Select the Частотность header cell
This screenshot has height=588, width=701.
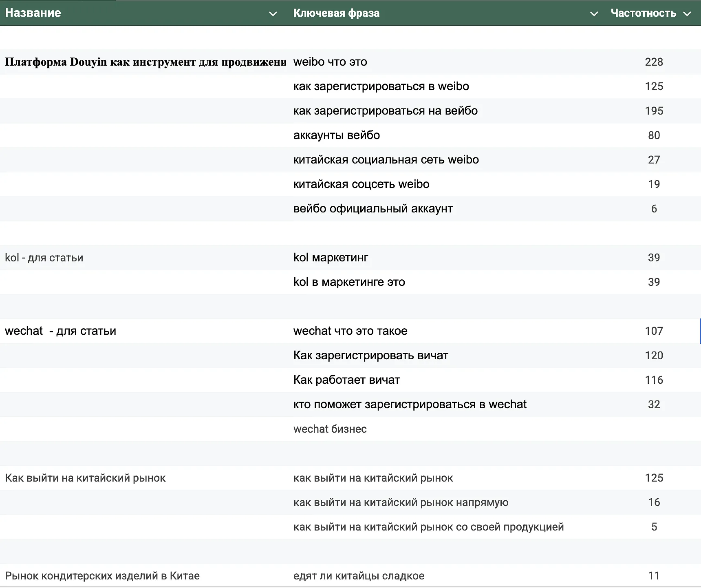pos(643,13)
